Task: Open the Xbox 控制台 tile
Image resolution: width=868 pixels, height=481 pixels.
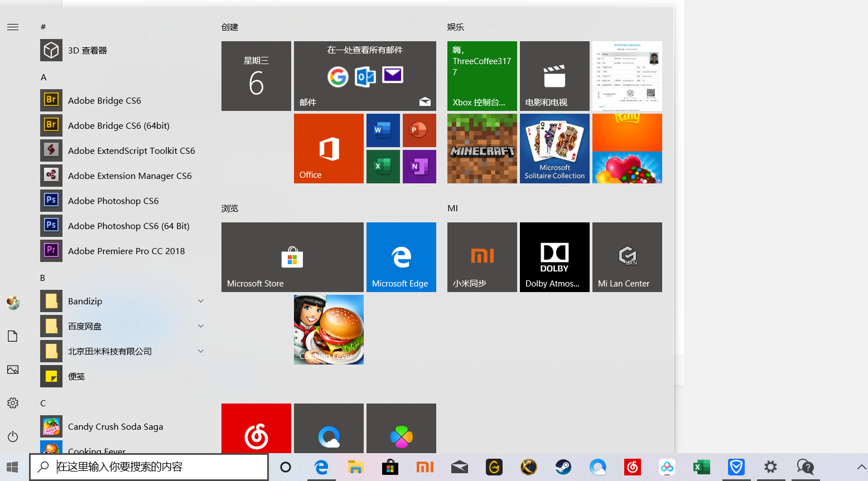Action: [x=482, y=76]
